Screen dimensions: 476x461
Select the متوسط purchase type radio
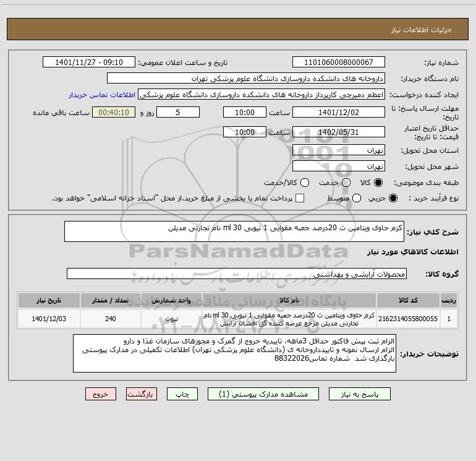pyautogui.click(x=357, y=198)
